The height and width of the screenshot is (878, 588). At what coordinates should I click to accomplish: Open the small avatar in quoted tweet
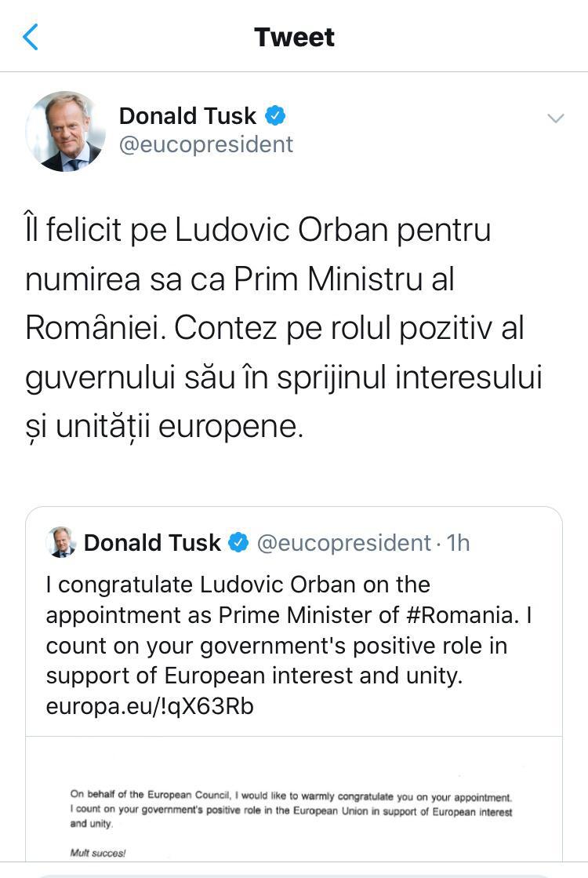[60, 542]
